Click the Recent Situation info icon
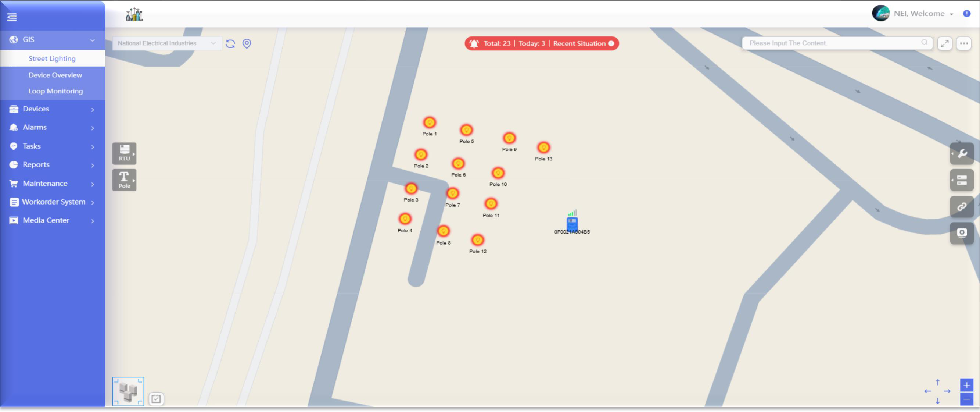 611,43
